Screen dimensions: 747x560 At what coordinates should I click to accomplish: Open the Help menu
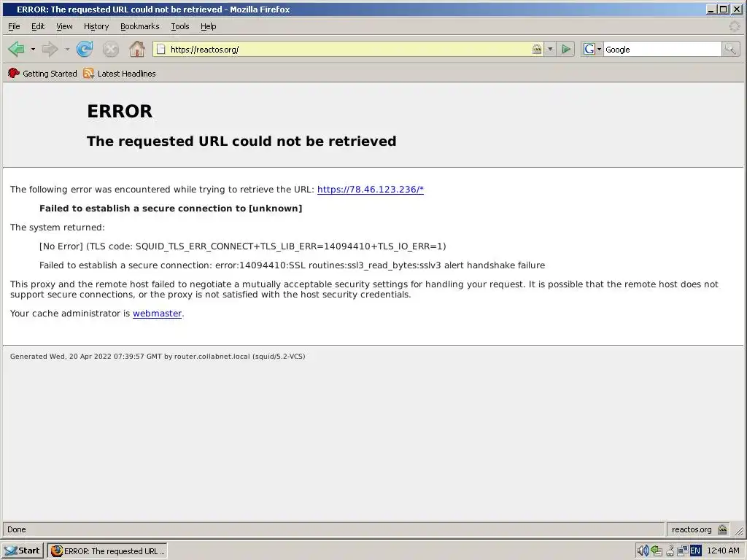coord(208,26)
